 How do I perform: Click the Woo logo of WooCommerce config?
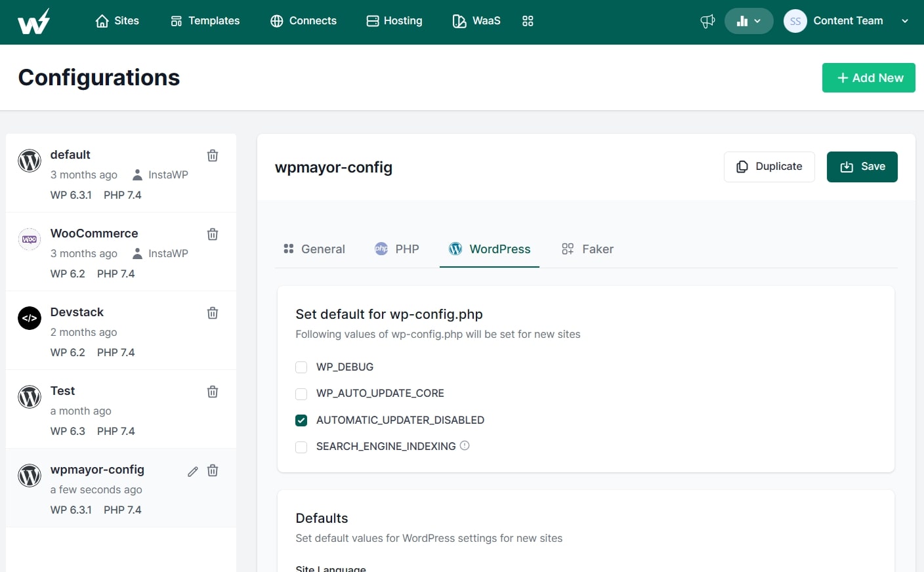point(30,239)
